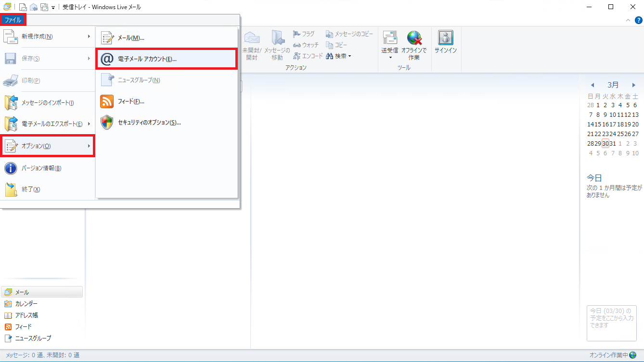This screenshot has height=362, width=644.
Task: Click the 未開封/開封 ribbon button
Action: click(252, 45)
